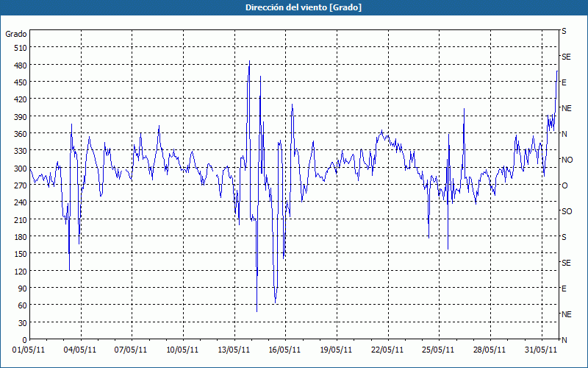
Task: Select the 04/05/11 date label
Action: (80, 350)
